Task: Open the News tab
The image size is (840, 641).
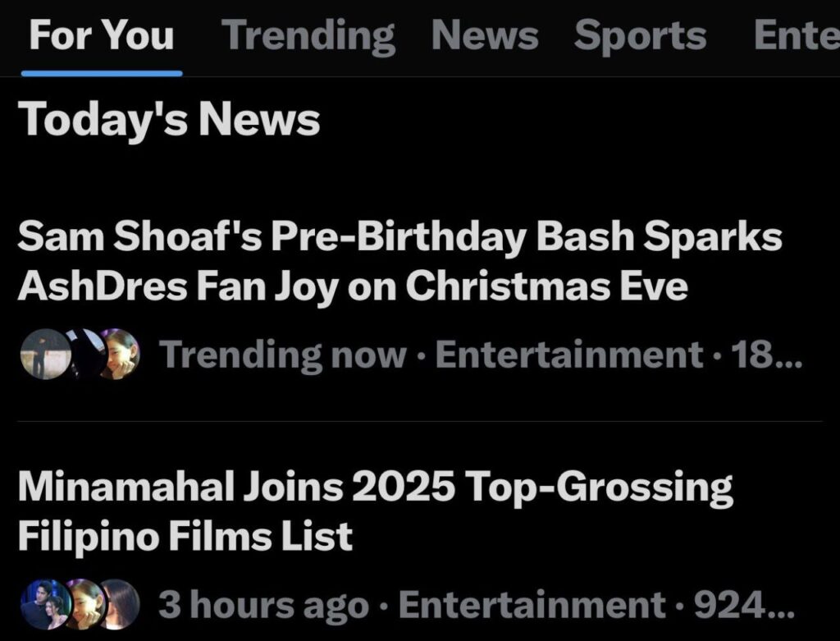Action: pyautogui.click(x=485, y=36)
